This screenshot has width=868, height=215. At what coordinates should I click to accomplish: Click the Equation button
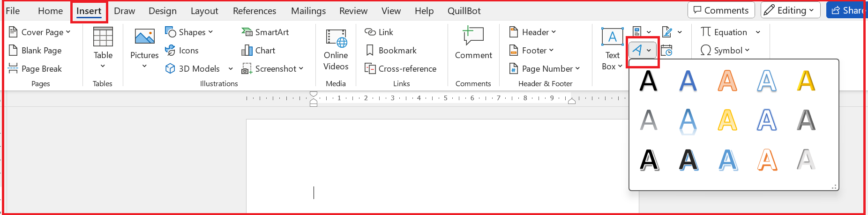(x=724, y=32)
